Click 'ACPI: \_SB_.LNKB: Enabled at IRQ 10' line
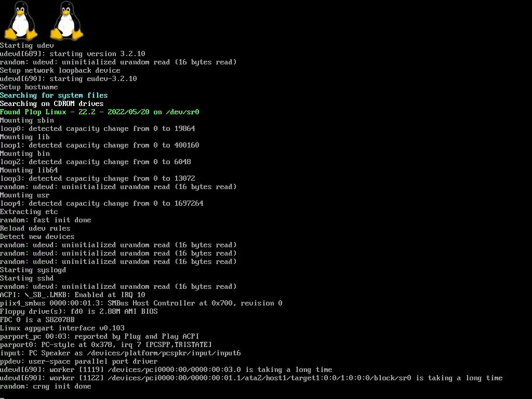532x399 pixels. [x=73, y=295]
